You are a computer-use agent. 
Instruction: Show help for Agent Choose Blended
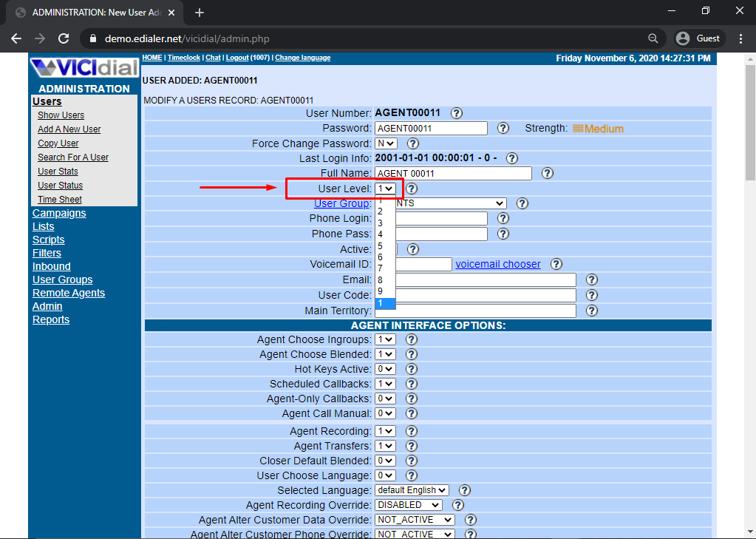click(x=412, y=354)
